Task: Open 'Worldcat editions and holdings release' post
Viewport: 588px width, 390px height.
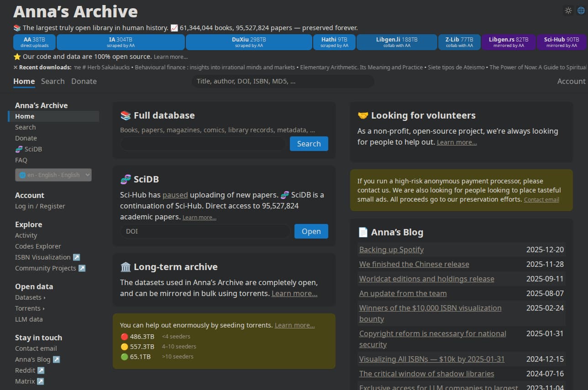Action: (x=427, y=279)
